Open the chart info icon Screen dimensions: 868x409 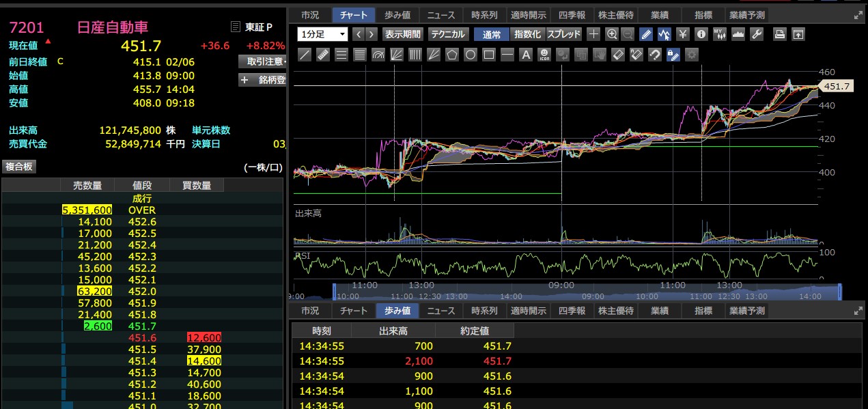[x=701, y=34]
